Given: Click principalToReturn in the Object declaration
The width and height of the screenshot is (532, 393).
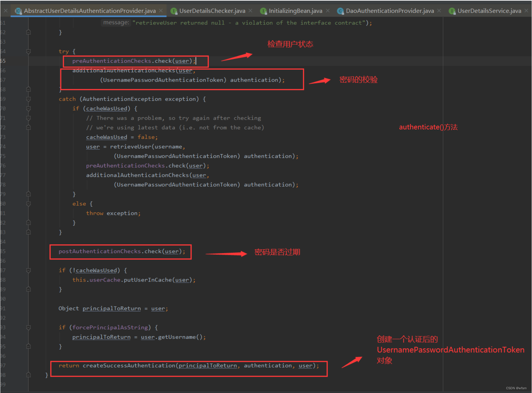Looking at the screenshot, I should tap(112, 309).
